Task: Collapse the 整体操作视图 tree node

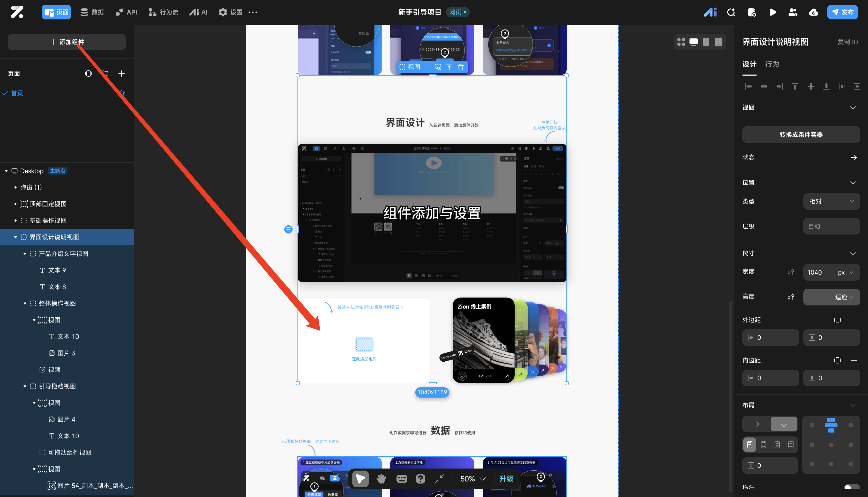Action: tap(25, 303)
